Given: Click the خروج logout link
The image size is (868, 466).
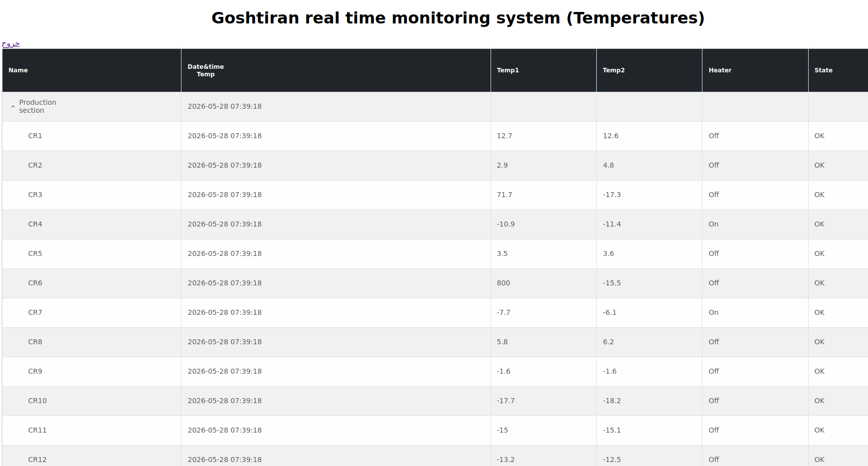Looking at the screenshot, I should coord(11,44).
